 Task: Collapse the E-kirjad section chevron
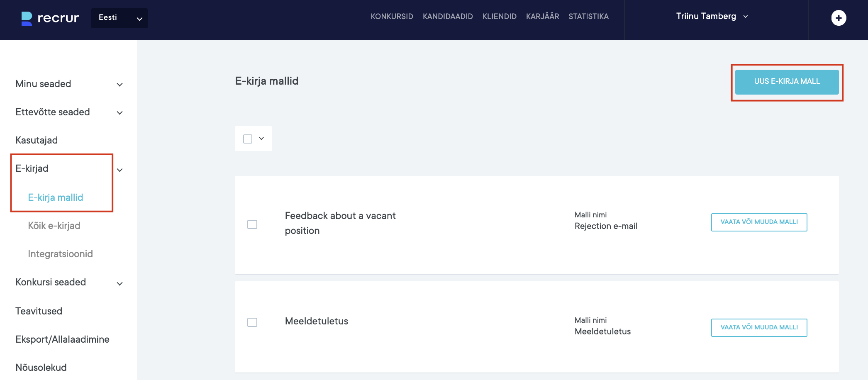[120, 170]
